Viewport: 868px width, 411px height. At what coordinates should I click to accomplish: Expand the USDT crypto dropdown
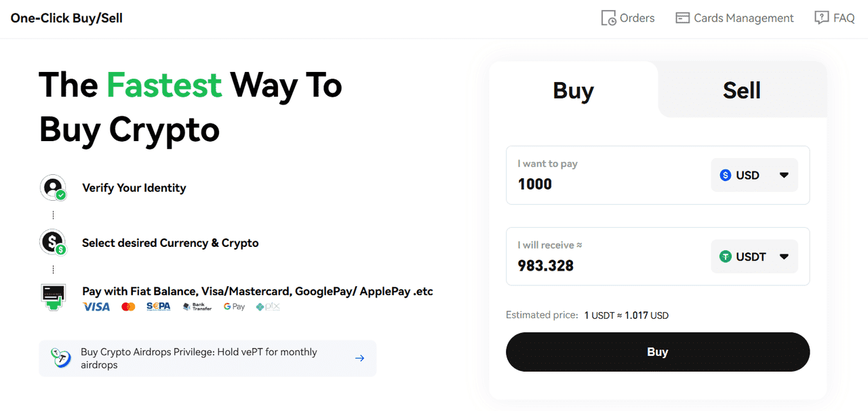click(x=754, y=256)
